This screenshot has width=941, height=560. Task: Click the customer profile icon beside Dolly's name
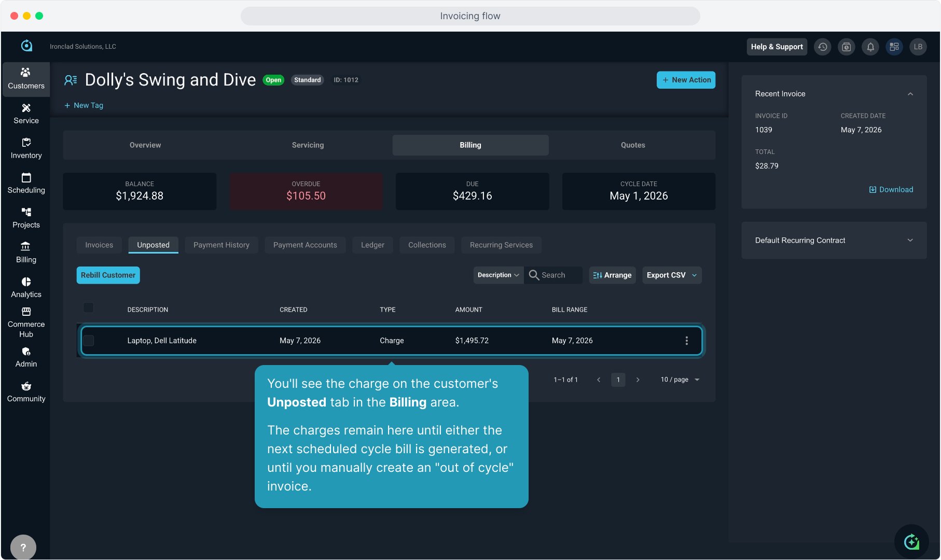click(71, 80)
